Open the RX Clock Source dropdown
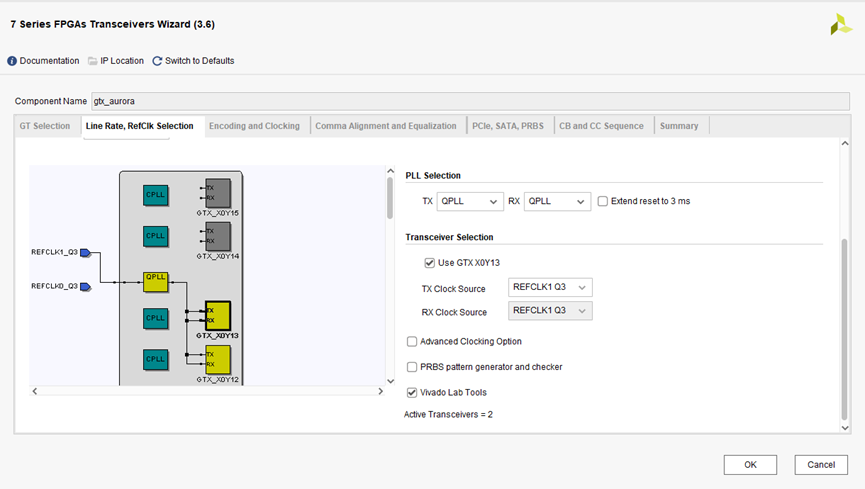This screenshot has width=865, height=489. (x=550, y=311)
